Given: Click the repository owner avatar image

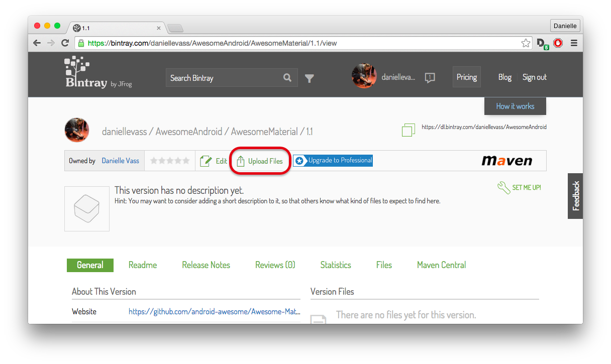Looking at the screenshot, I should point(77,130).
